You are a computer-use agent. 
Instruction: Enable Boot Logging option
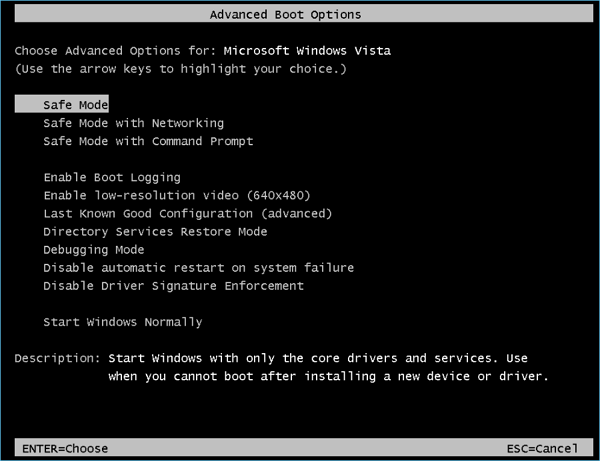click(x=112, y=177)
